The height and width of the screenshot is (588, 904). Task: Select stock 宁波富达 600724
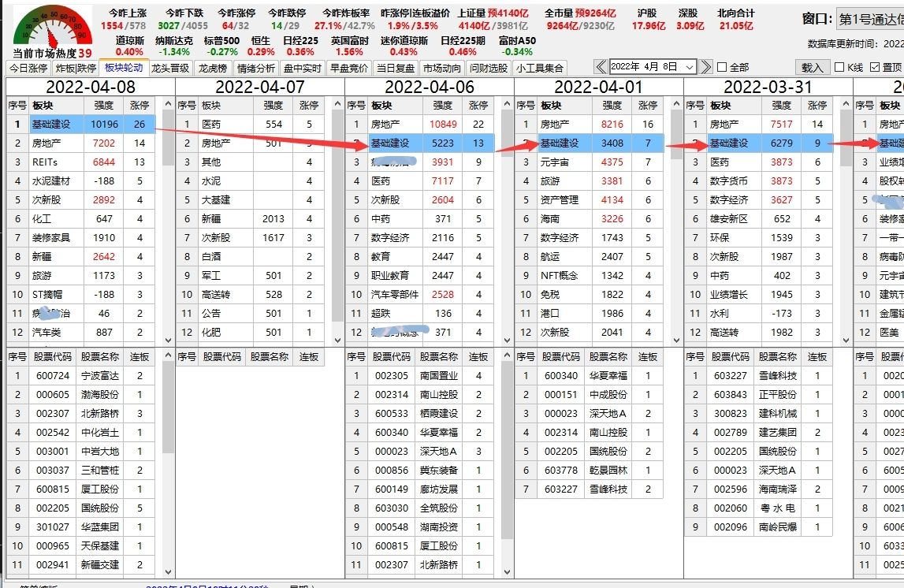[x=80, y=376]
